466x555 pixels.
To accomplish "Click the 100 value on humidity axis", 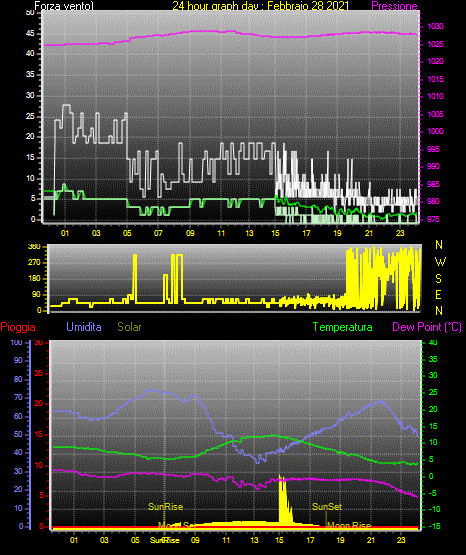I will click(x=16, y=343).
